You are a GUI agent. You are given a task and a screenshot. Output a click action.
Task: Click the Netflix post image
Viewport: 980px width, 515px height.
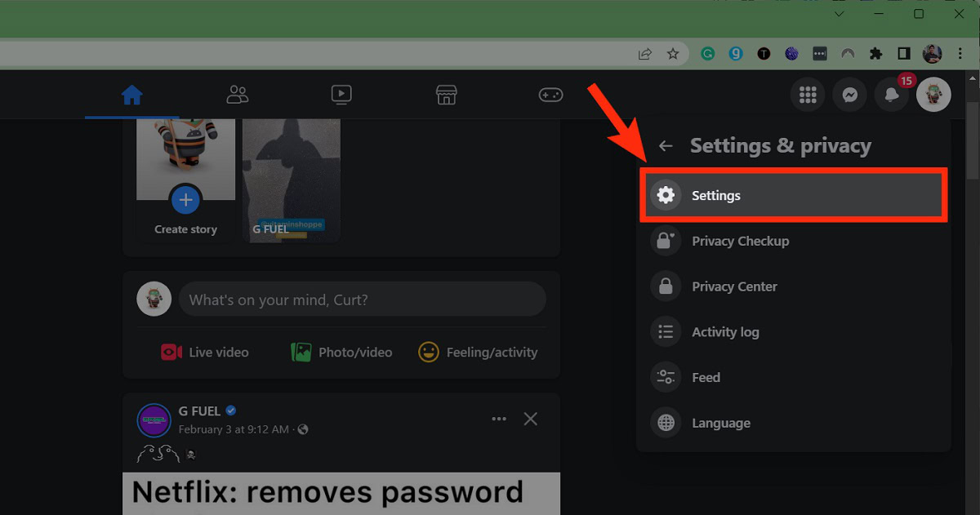click(341, 494)
